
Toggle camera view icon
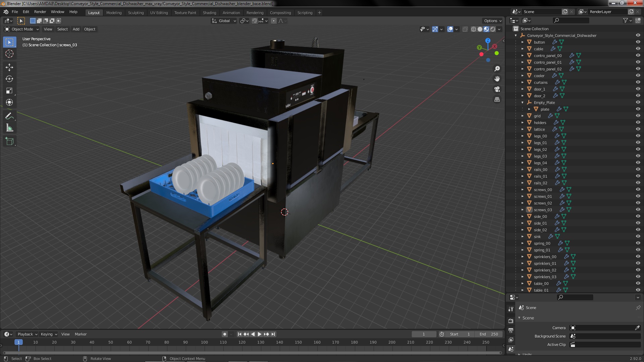[497, 89]
